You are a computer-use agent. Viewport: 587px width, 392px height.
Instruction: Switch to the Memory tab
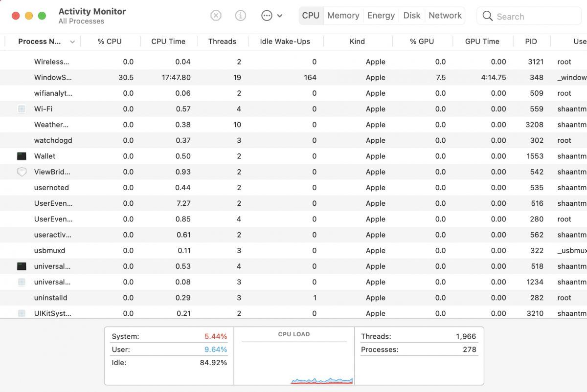tap(343, 16)
